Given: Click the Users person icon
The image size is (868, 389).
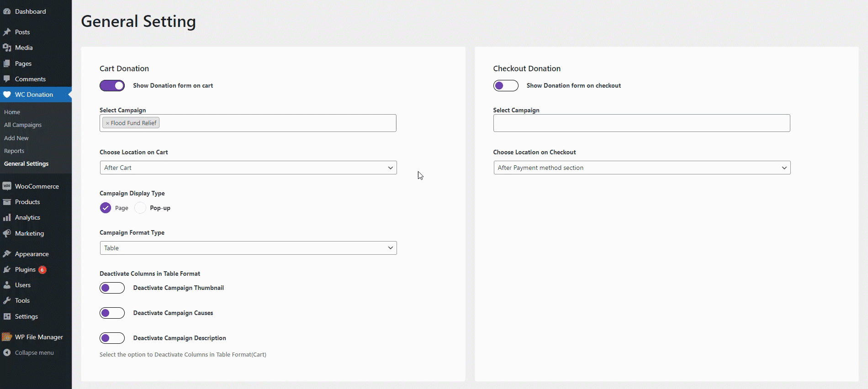Looking at the screenshot, I should pos(7,285).
